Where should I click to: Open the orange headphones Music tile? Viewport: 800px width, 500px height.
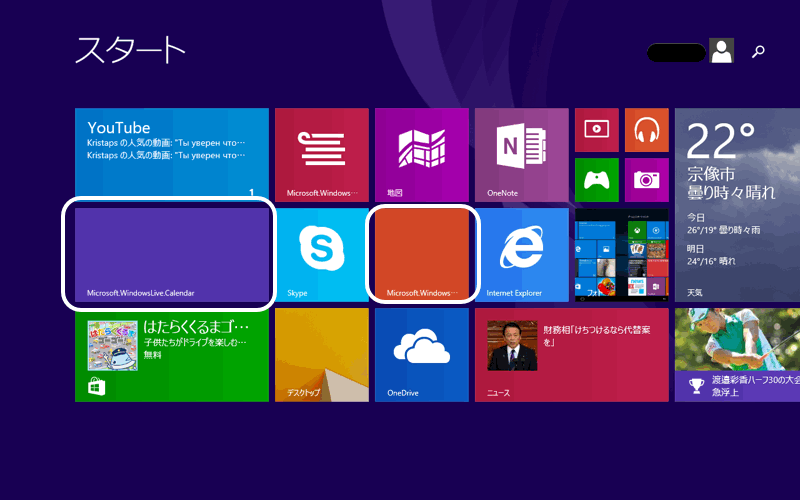pyautogui.click(x=646, y=130)
